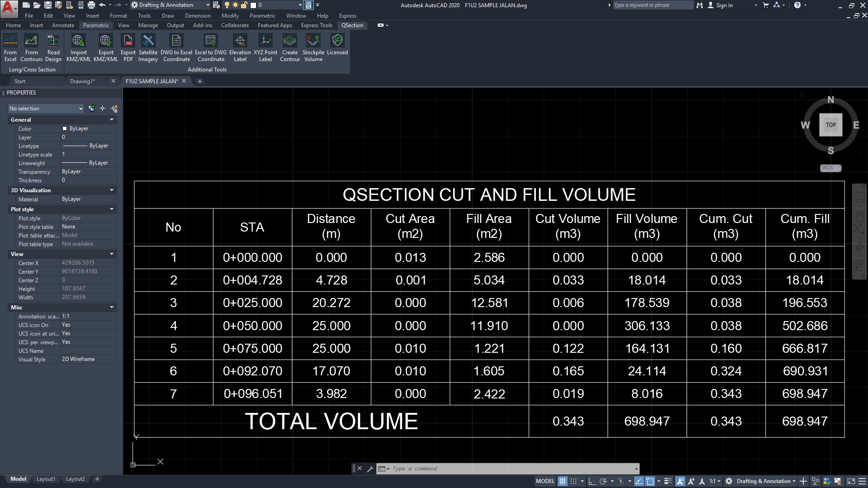Viewport: 868px width, 488px height.
Task: Click the Clean Screen icon in status bar
Action: [851, 481]
